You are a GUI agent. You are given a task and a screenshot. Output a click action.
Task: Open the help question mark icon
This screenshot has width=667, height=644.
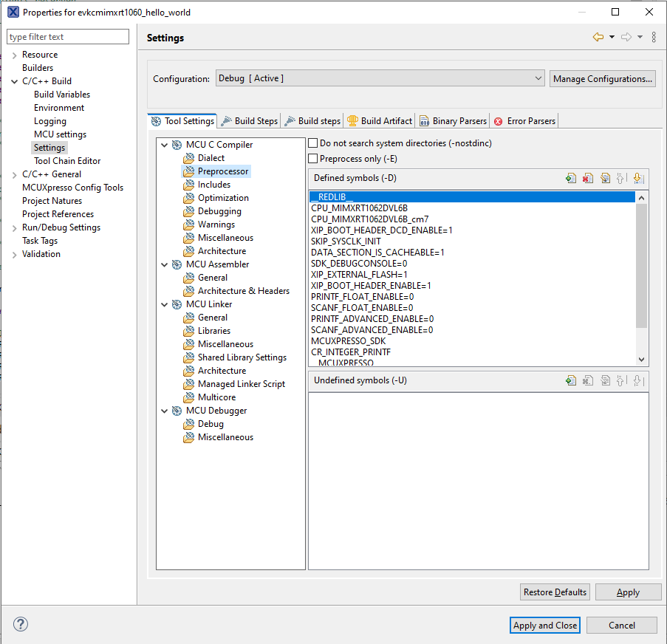coord(20,625)
